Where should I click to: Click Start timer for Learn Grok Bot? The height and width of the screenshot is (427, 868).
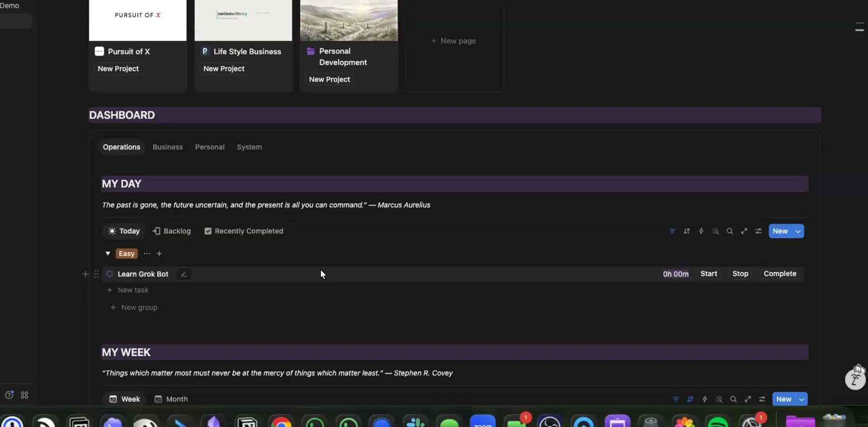[x=708, y=274]
